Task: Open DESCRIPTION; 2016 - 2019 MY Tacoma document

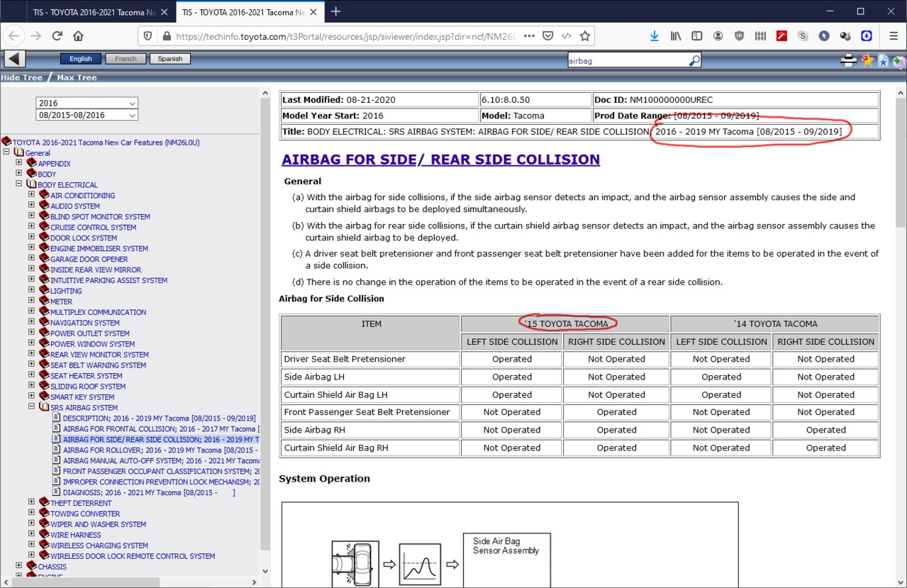Action: click(160, 418)
